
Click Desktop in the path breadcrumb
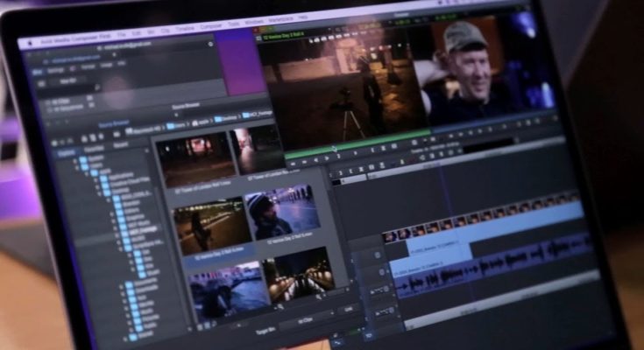pos(226,119)
